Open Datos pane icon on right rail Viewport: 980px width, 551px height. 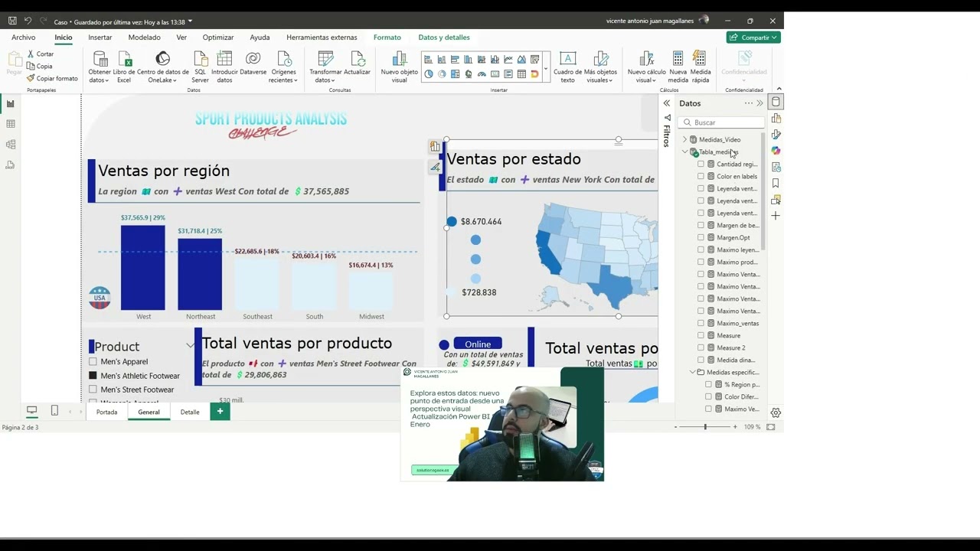coord(776,102)
